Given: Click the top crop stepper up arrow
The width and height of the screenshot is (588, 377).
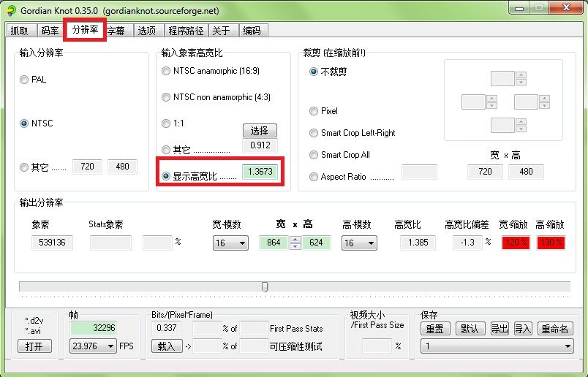Looking at the screenshot, I should tap(521, 75).
